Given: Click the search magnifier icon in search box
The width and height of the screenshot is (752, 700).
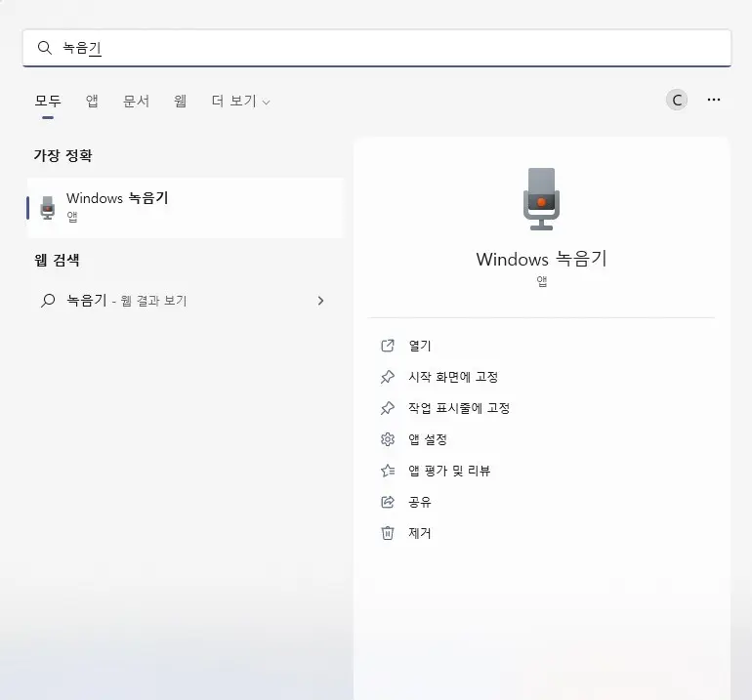Looking at the screenshot, I should tap(45, 48).
